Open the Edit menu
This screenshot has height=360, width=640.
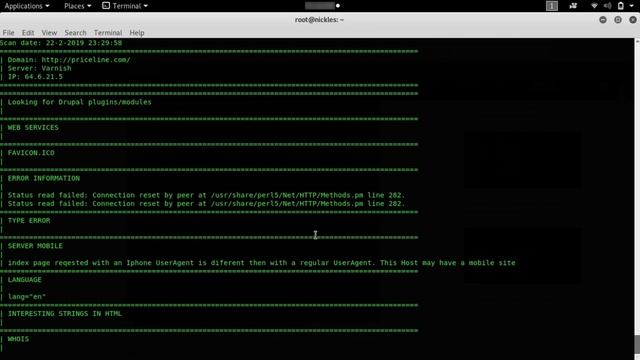point(28,33)
